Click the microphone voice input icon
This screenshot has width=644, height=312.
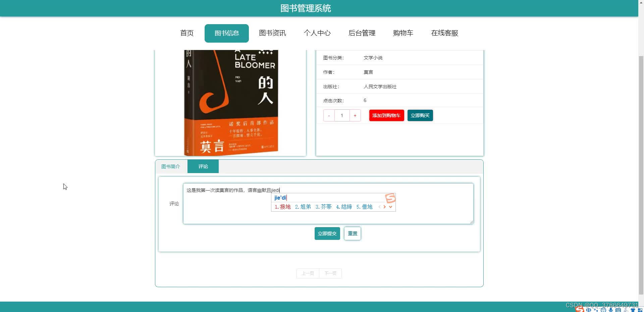[x=611, y=310]
